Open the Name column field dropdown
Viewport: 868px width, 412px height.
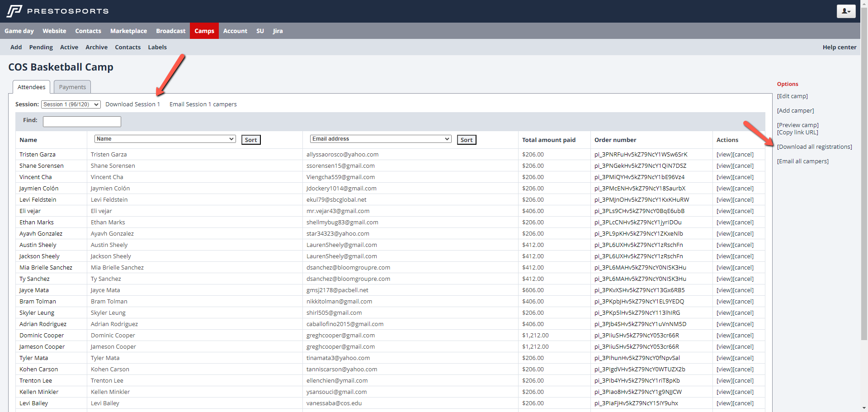[x=165, y=139]
